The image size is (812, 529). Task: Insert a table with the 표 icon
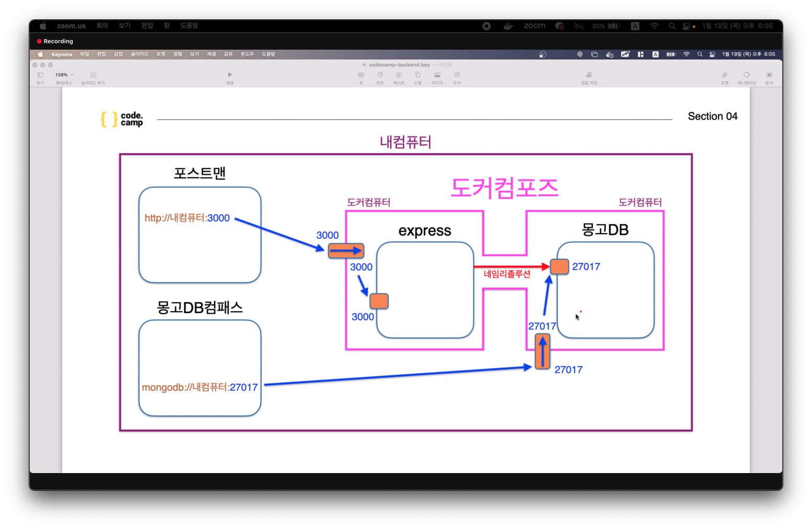[361, 75]
